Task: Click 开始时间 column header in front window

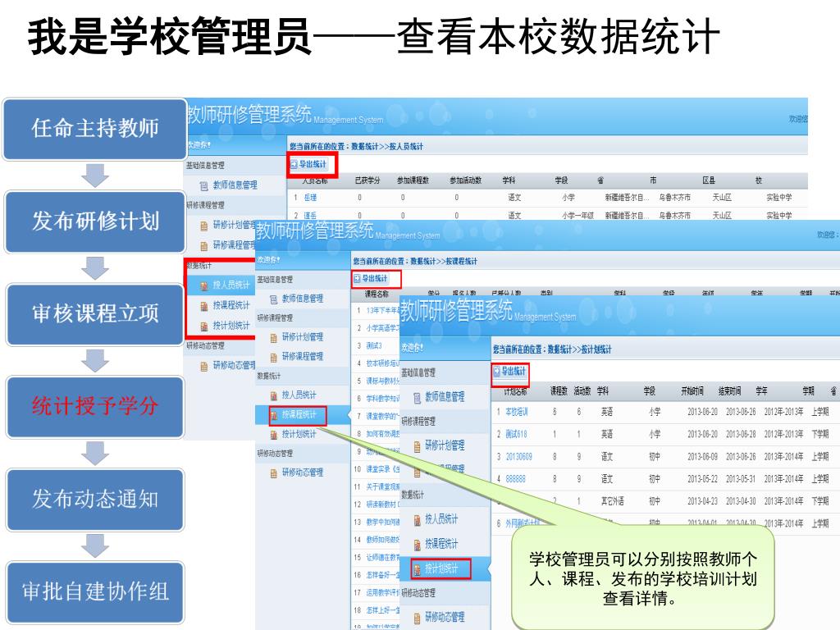Action: 692,391
